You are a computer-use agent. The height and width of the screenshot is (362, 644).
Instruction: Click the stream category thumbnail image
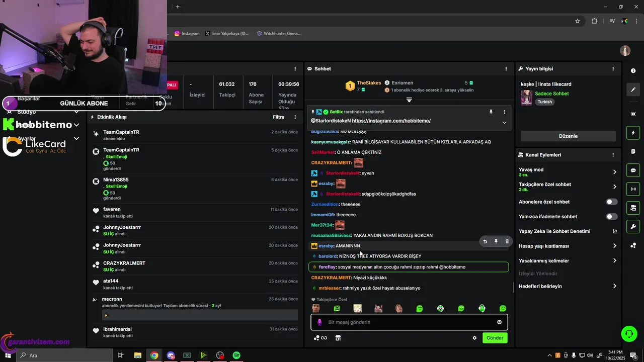click(x=526, y=98)
